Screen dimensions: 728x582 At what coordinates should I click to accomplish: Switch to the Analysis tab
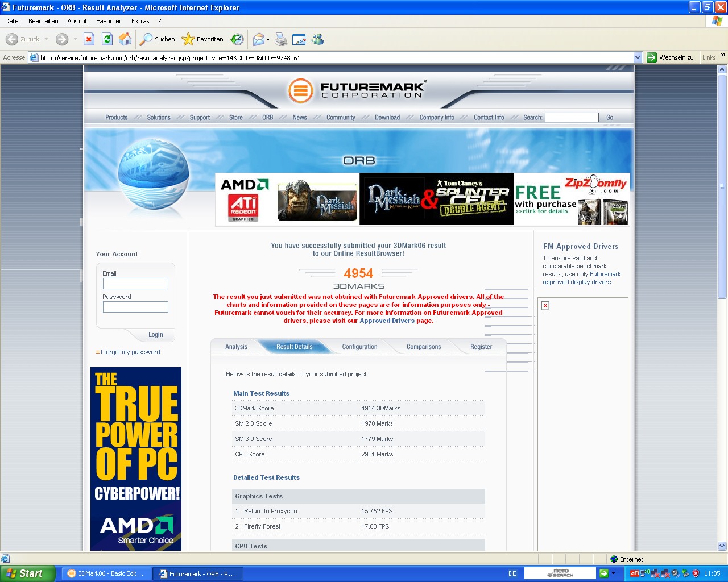click(236, 347)
